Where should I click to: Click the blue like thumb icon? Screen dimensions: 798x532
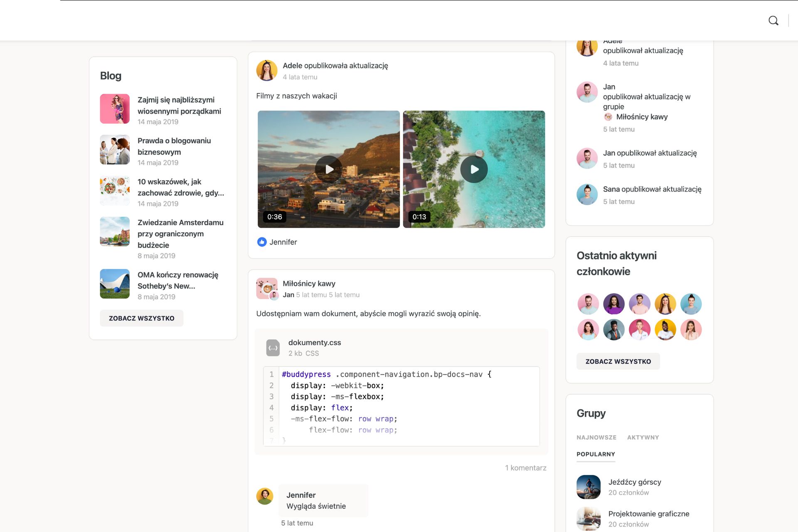[261, 242]
